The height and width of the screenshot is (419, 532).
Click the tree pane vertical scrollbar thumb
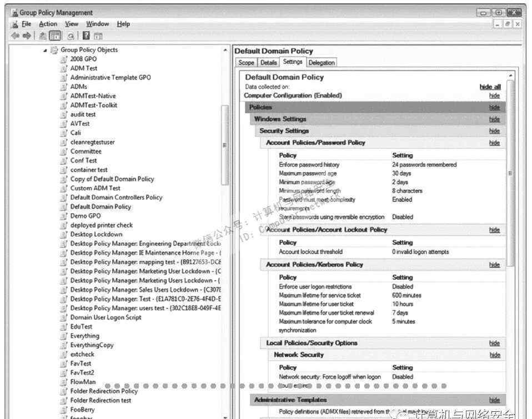(224, 145)
